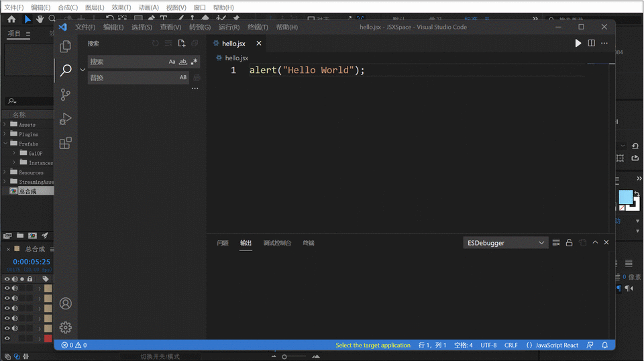Image resolution: width=644 pixels, height=361 pixels.
Task: Toggle output scroll lock icon
Action: [569, 243]
